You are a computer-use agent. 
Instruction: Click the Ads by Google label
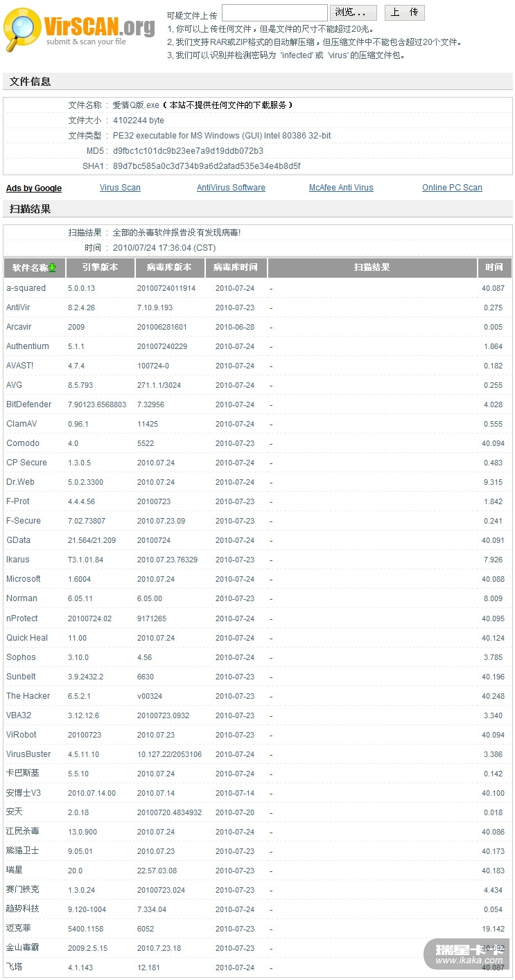pyautogui.click(x=34, y=188)
